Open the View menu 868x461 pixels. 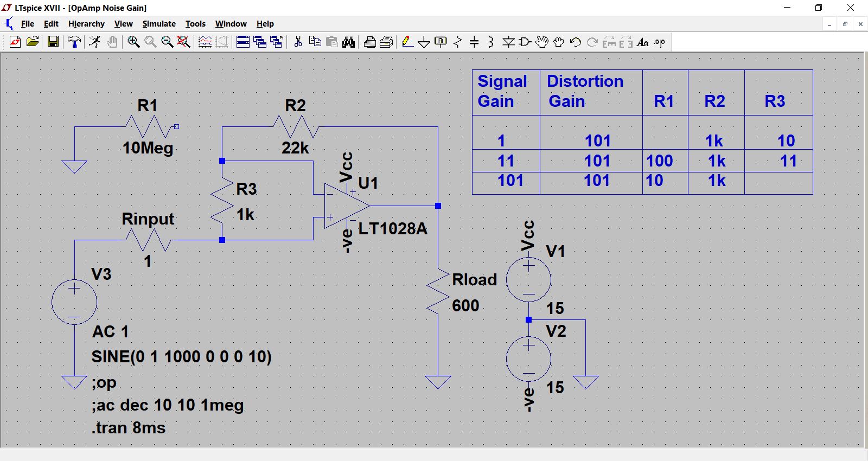(x=124, y=24)
